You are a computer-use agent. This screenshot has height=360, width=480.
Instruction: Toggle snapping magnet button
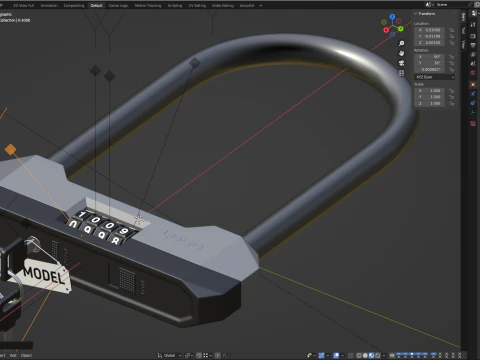(199, 355)
